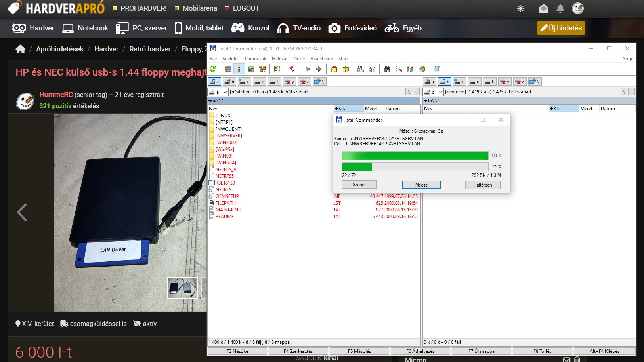644x362 pixels.
Task: Click the F5 Másolás button
Action: (x=359, y=351)
